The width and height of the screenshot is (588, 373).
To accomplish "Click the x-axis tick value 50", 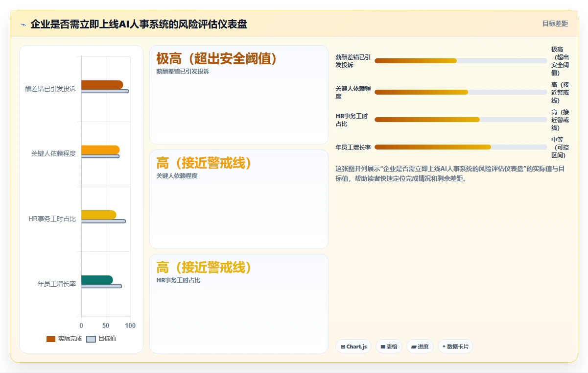I will coord(106,325).
